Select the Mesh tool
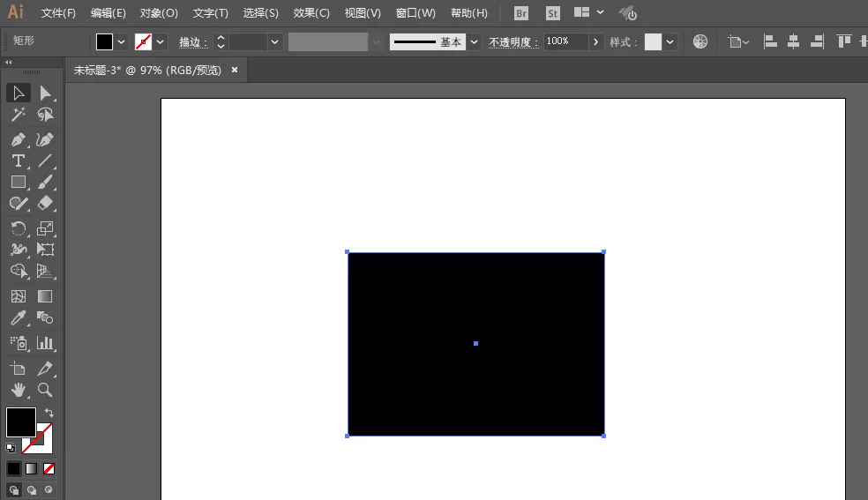The height and width of the screenshot is (500, 868). (x=19, y=296)
